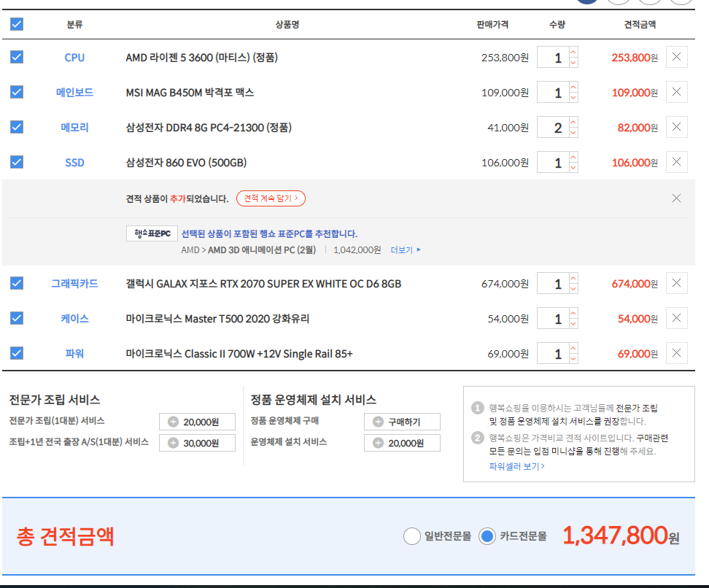Toggle the select-all checkbox in header
709x588 pixels.
pos(17,24)
